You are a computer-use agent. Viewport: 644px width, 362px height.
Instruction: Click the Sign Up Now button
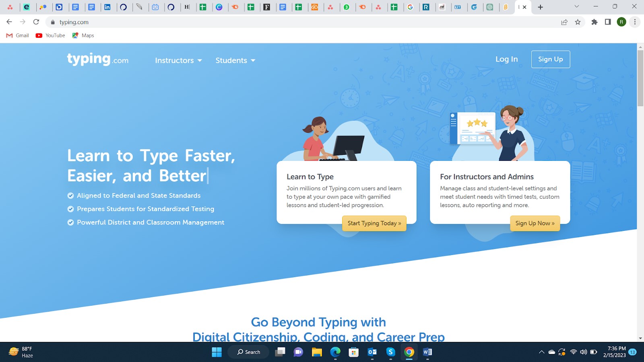535,223
